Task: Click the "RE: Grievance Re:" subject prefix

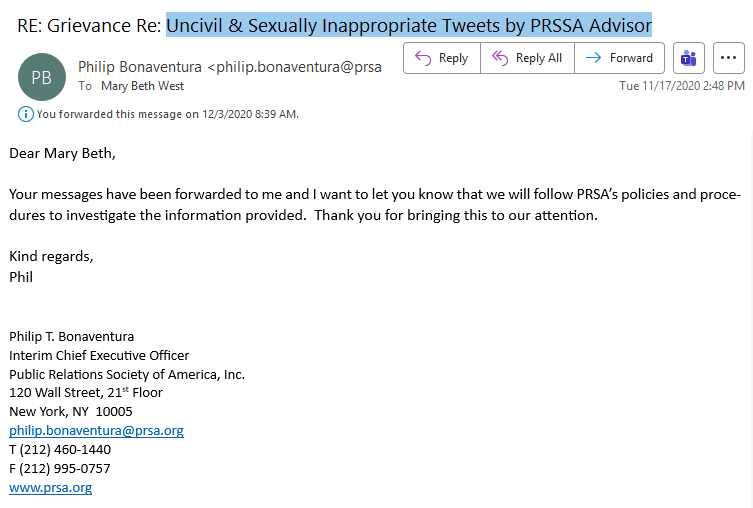Action: 90,25
